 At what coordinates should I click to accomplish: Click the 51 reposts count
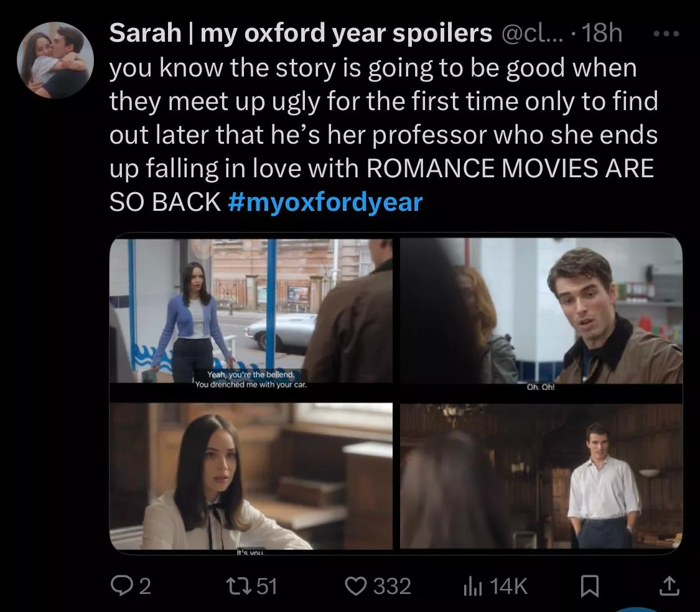[x=267, y=585]
